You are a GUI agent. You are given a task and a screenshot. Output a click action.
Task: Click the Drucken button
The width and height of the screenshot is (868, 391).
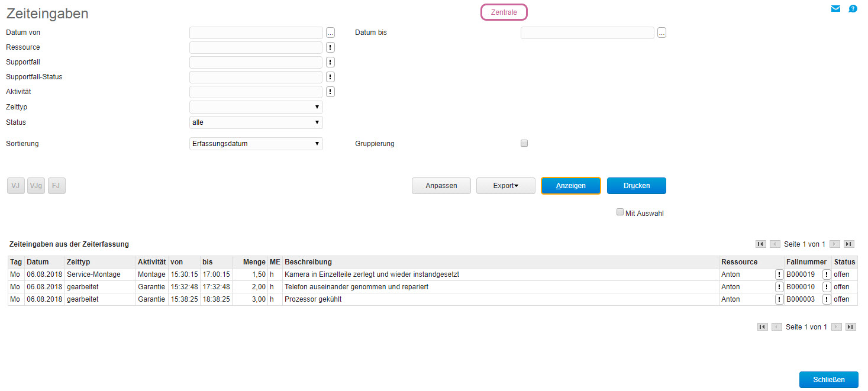click(x=636, y=186)
